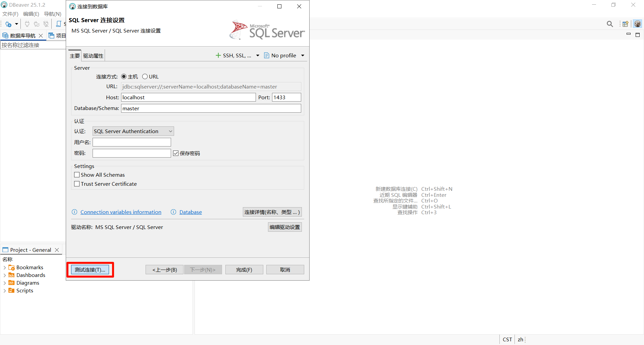Click the Scripts folder icon
The height and width of the screenshot is (345, 644).
11,291
